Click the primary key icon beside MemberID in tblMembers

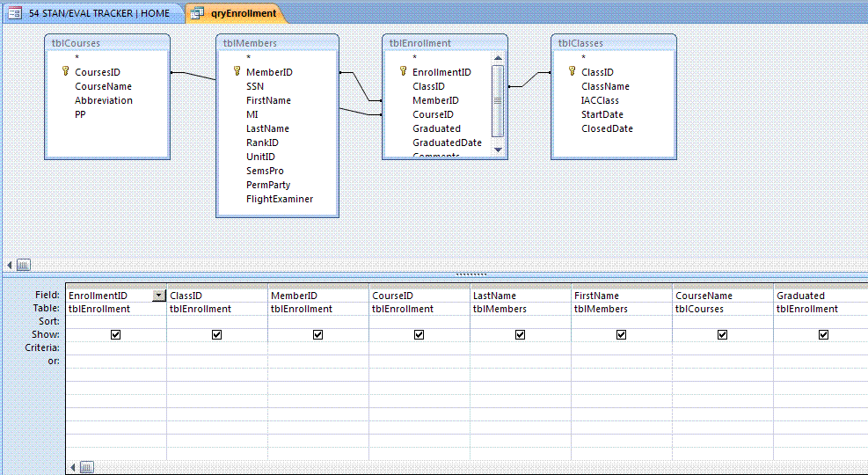coord(237,72)
